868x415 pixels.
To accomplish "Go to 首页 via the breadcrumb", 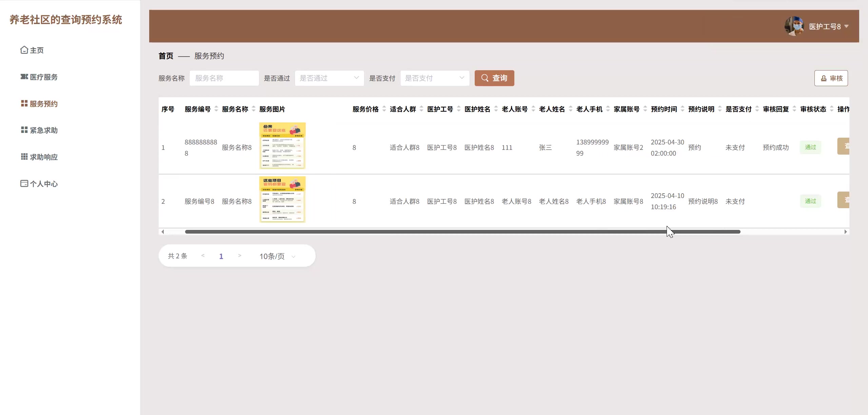I will (x=166, y=56).
